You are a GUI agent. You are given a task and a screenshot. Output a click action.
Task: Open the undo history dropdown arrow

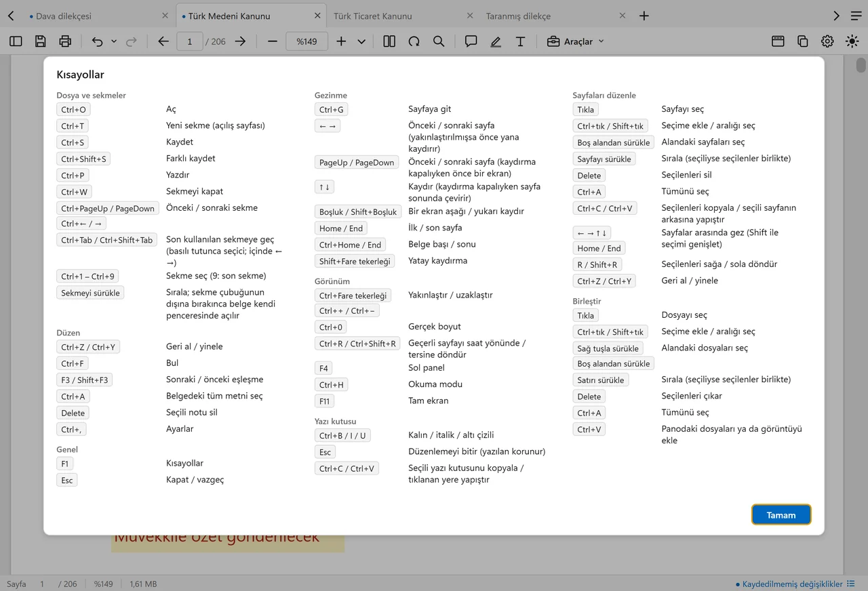[113, 41]
